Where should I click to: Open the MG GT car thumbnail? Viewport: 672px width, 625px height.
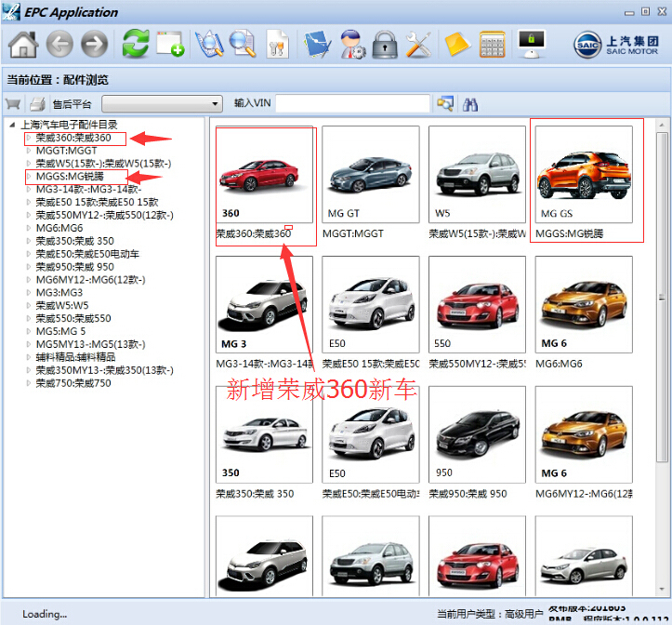pos(371,174)
